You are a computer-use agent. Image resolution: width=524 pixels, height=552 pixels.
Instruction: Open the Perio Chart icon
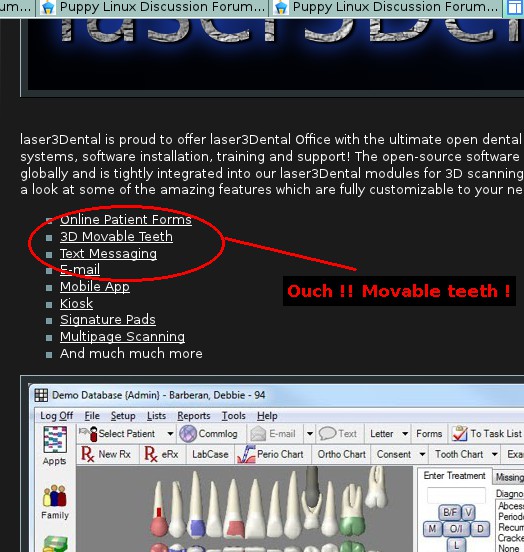pos(246,454)
